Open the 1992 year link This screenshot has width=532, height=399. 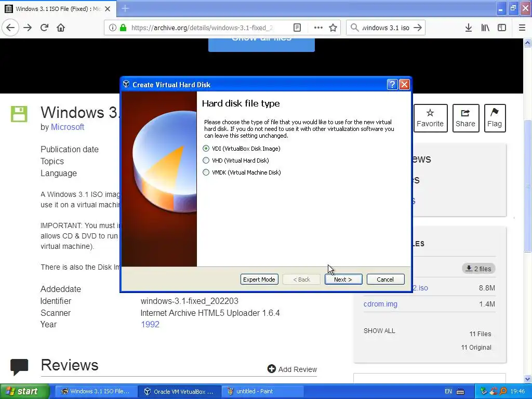(150, 324)
